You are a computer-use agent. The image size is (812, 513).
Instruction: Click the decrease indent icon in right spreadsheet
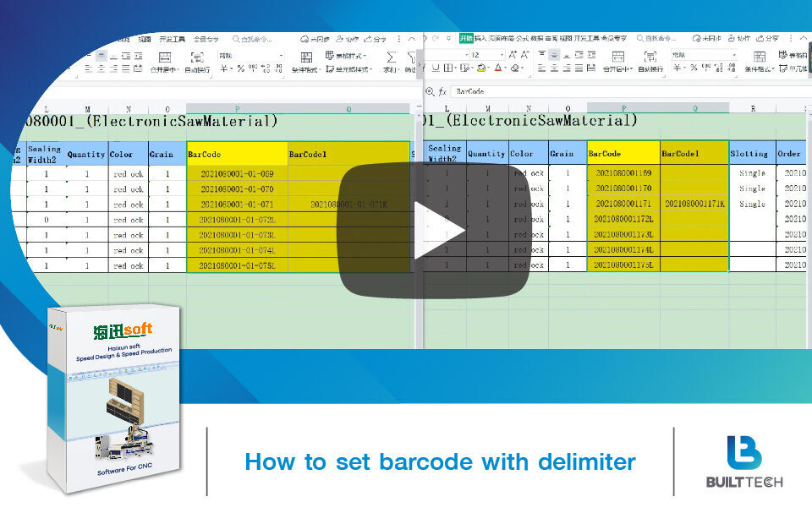pyautogui.click(x=579, y=54)
